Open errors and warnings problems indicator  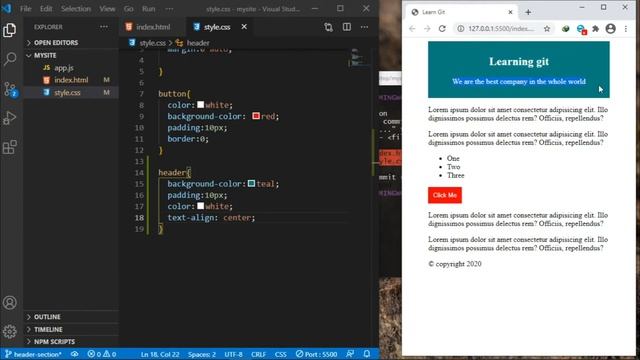(102, 354)
